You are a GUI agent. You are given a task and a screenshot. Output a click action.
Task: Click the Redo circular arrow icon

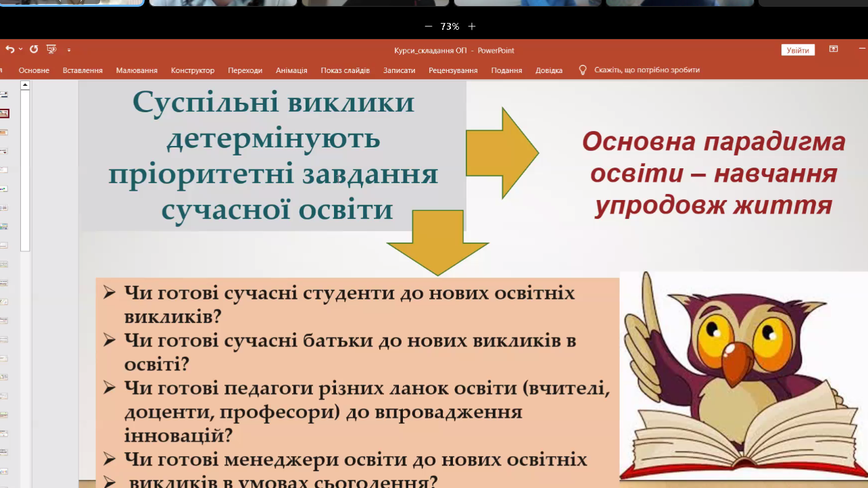click(34, 49)
